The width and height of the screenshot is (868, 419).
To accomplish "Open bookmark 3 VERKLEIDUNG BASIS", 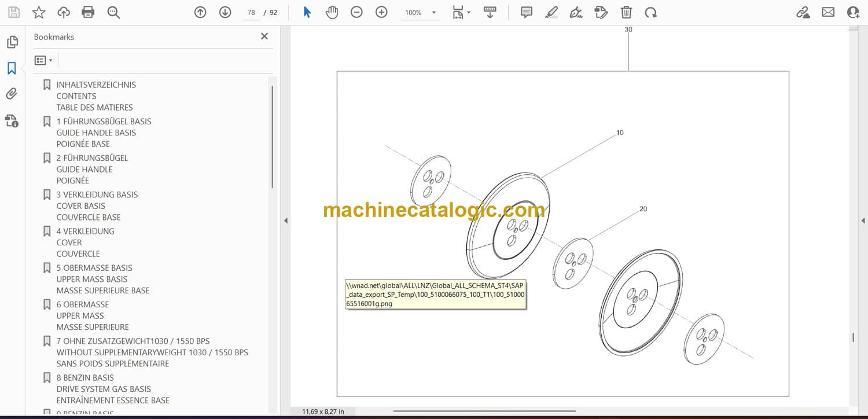I will (x=97, y=194).
